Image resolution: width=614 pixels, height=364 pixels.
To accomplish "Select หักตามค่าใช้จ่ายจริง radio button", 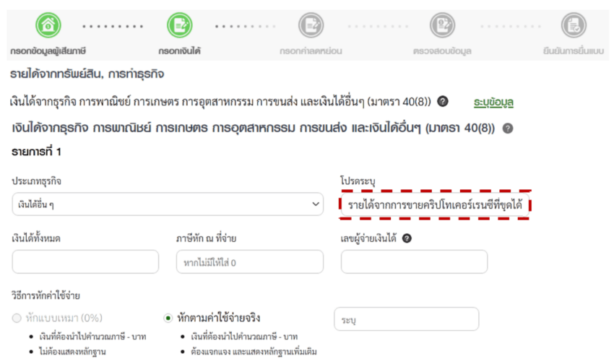I will 168,318.
